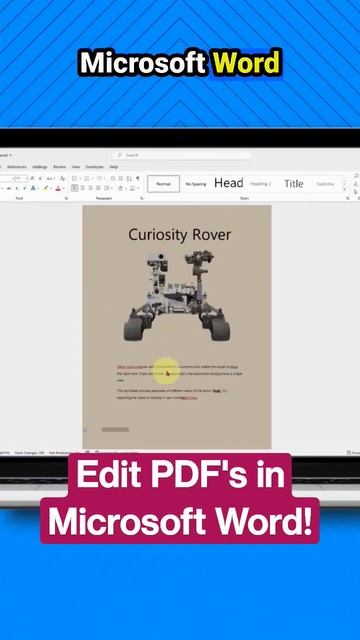Click the Curiosity Rover title text
This screenshot has height=640, width=360.
pos(180,235)
